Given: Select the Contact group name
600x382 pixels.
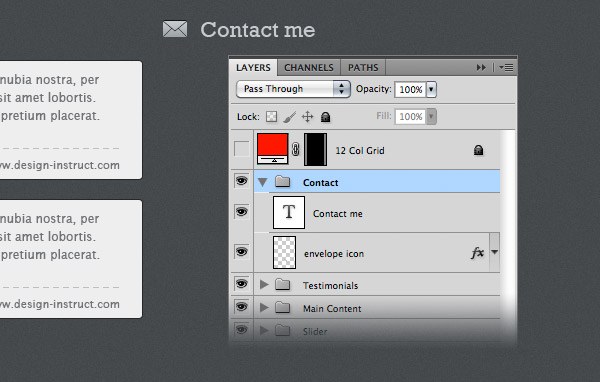Looking at the screenshot, I should point(320,183).
